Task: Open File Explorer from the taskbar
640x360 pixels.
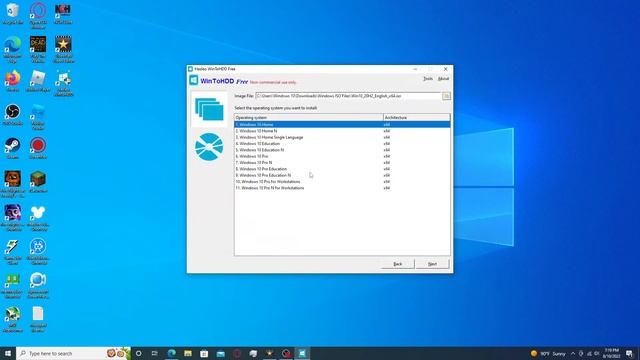Action: (188, 353)
